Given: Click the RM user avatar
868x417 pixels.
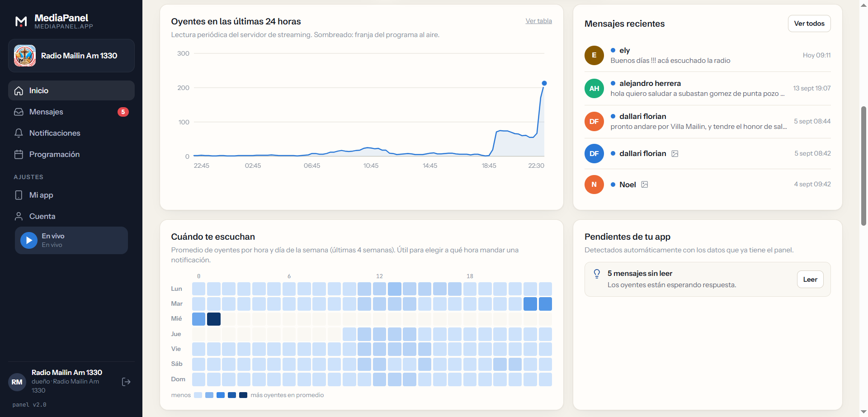Looking at the screenshot, I should click(x=17, y=382).
